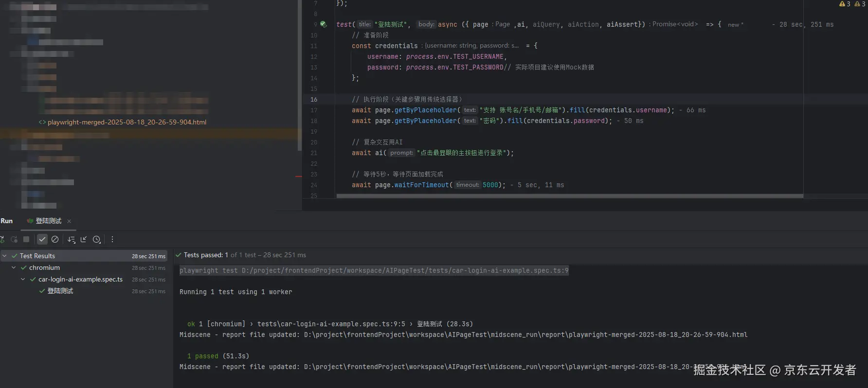Open the first Midscene report file path link

(x=525, y=335)
